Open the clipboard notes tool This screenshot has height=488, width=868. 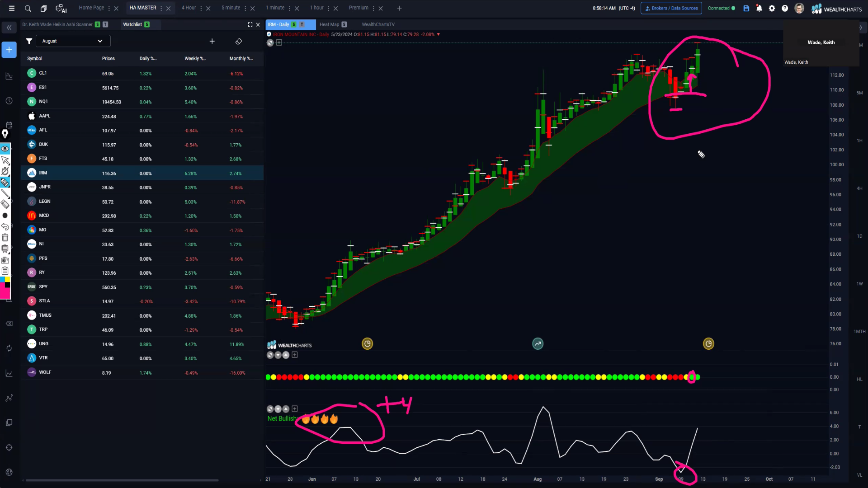point(5,271)
